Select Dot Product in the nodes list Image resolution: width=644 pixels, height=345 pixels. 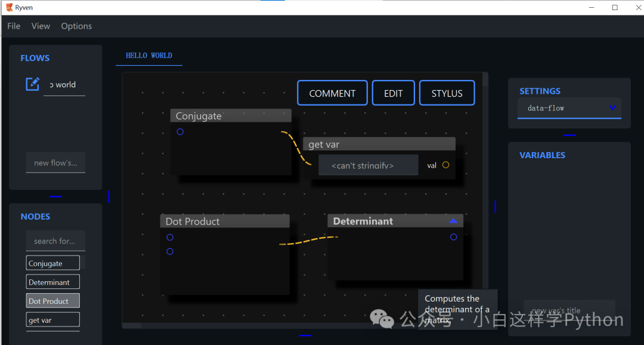tap(52, 301)
